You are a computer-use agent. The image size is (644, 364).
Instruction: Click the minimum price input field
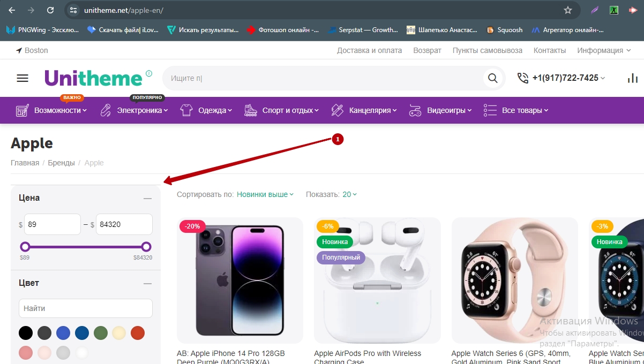point(52,224)
